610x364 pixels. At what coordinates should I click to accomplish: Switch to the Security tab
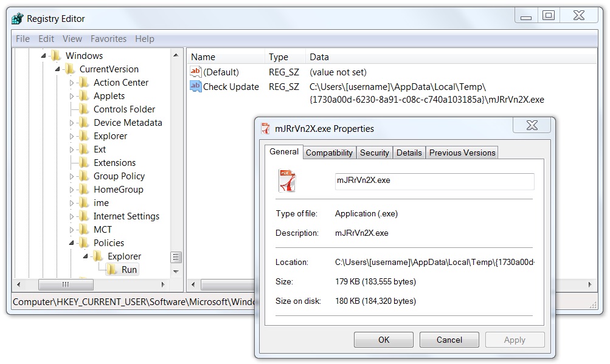point(374,153)
